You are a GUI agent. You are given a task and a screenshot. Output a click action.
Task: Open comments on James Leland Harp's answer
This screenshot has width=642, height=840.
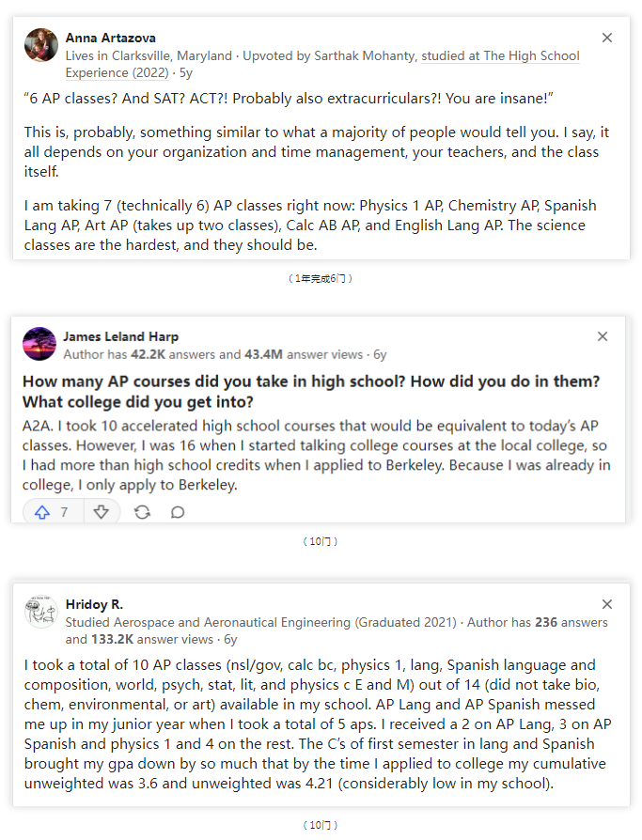[178, 513]
